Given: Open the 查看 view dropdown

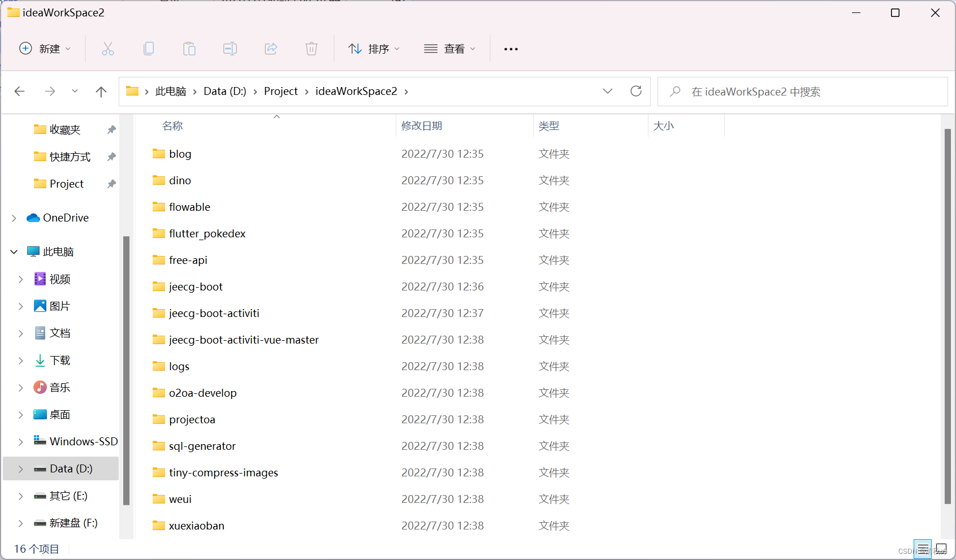Looking at the screenshot, I should 449,49.
